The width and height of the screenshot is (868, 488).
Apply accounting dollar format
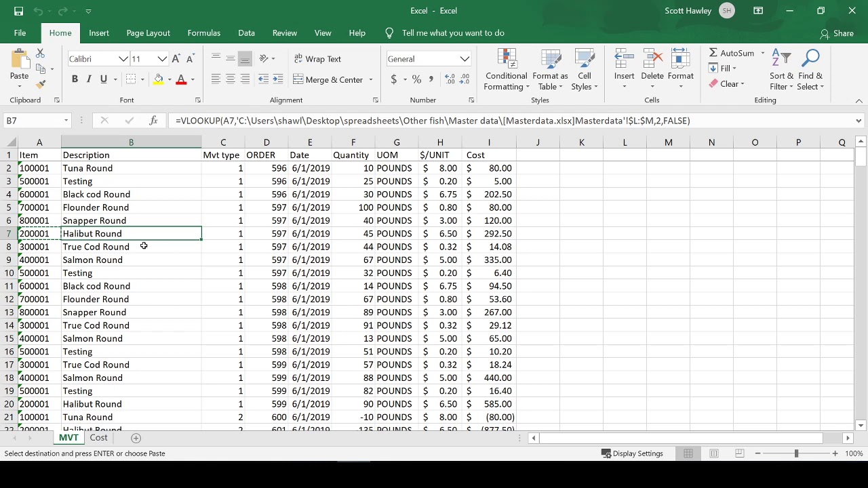point(393,79)
